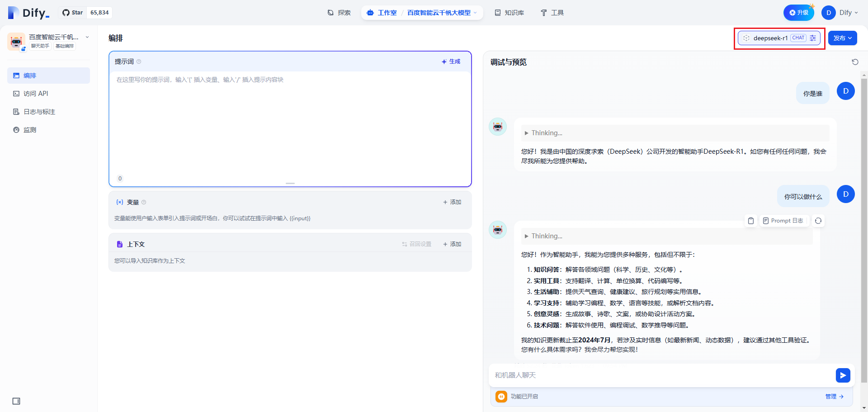Viewport: 868px width, 412px height.
Task: Click the scrollbar down arrow
Action: pos(864,407)
